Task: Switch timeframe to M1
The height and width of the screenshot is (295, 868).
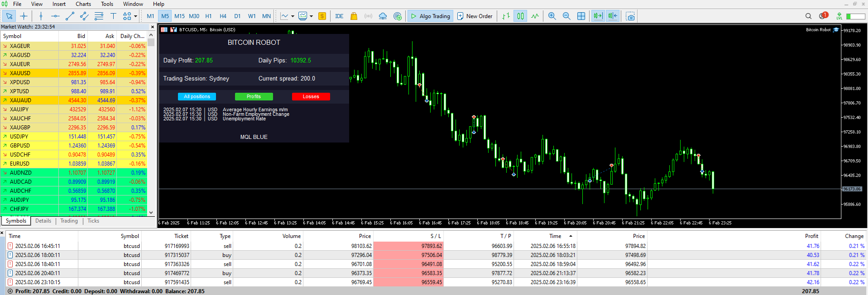Action: (150, 16)
